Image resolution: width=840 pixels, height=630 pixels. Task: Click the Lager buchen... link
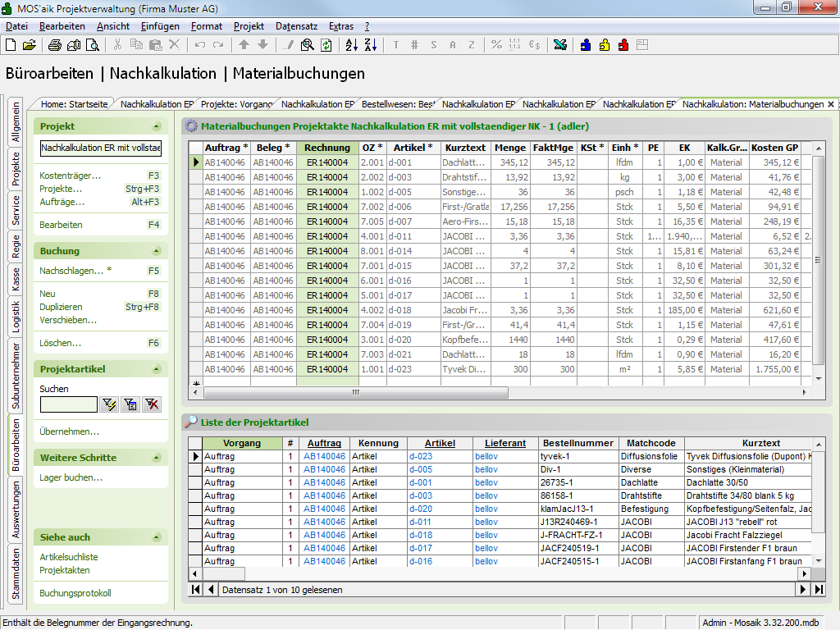click(71, 477)
